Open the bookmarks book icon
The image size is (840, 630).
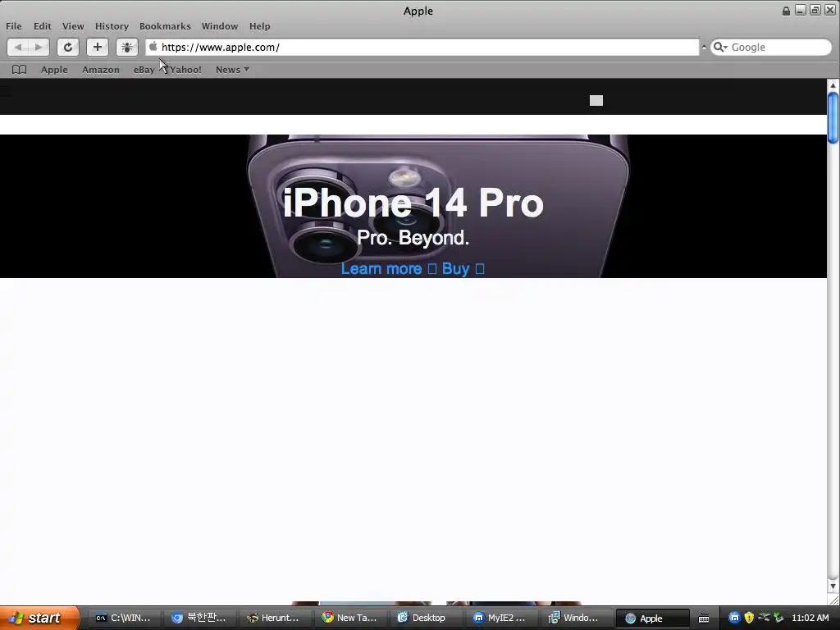click(x=20, y=70)
